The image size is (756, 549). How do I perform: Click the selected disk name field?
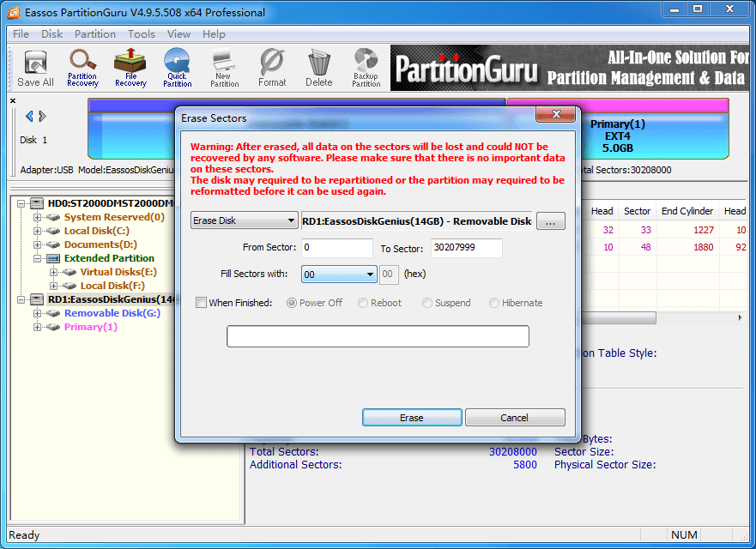tap(417, 221)
